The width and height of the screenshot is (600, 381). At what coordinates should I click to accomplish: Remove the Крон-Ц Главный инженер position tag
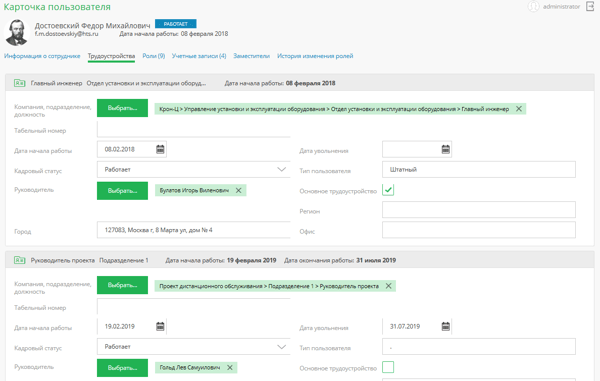518,109
